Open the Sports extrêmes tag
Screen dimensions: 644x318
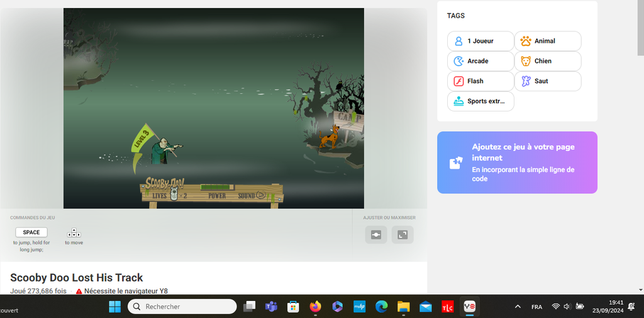(x=480, y=101)
